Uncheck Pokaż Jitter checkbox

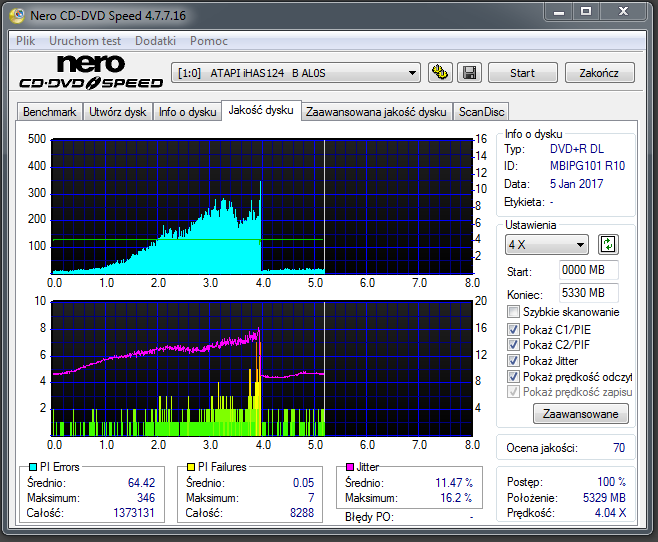513,360
